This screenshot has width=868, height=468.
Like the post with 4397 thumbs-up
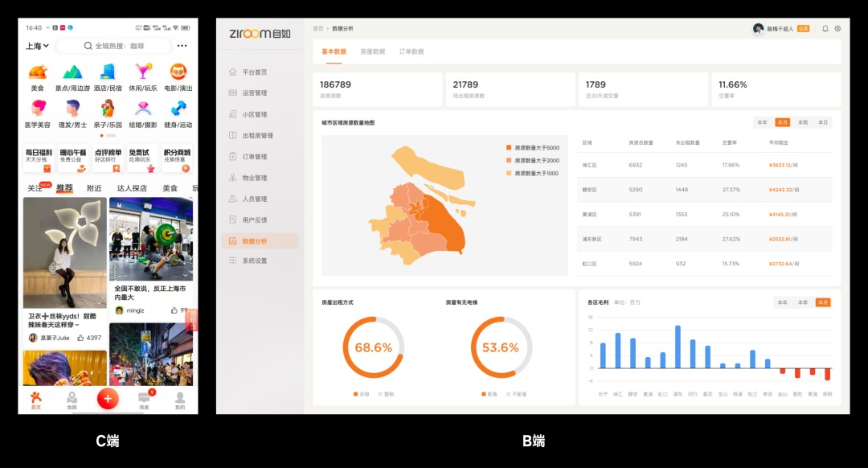tap(80, 338)
